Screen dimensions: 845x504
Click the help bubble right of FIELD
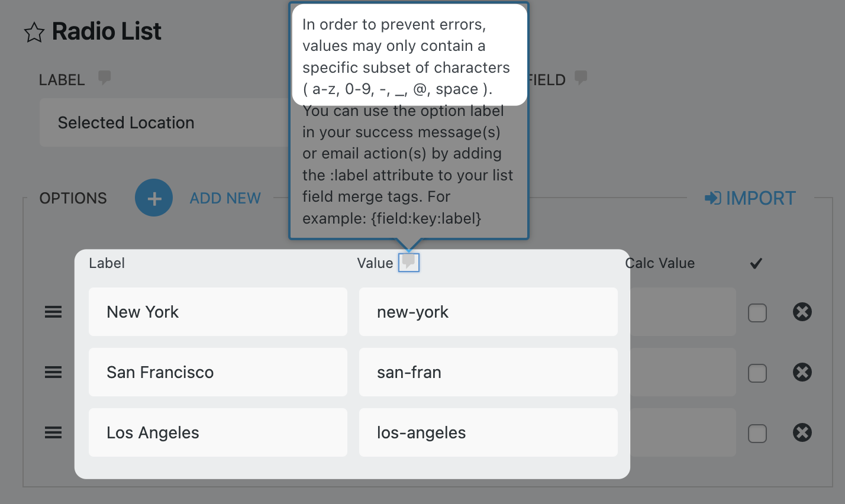pos(581,77)
